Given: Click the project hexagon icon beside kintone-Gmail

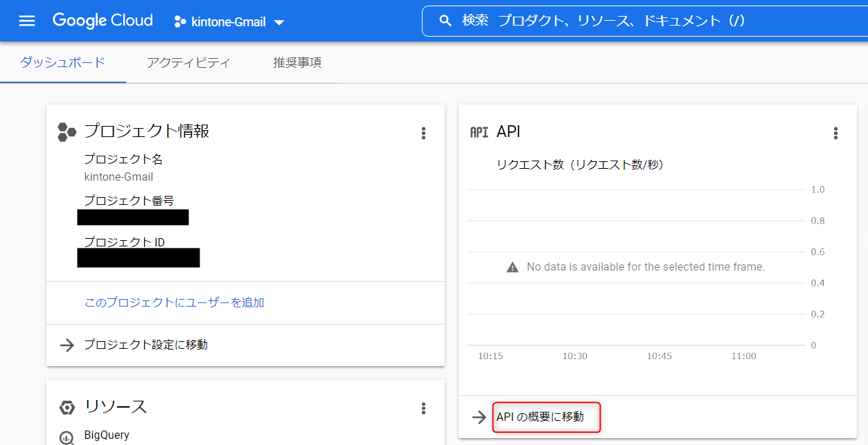Looking at the screenshot, I should (x=180, y=21).
